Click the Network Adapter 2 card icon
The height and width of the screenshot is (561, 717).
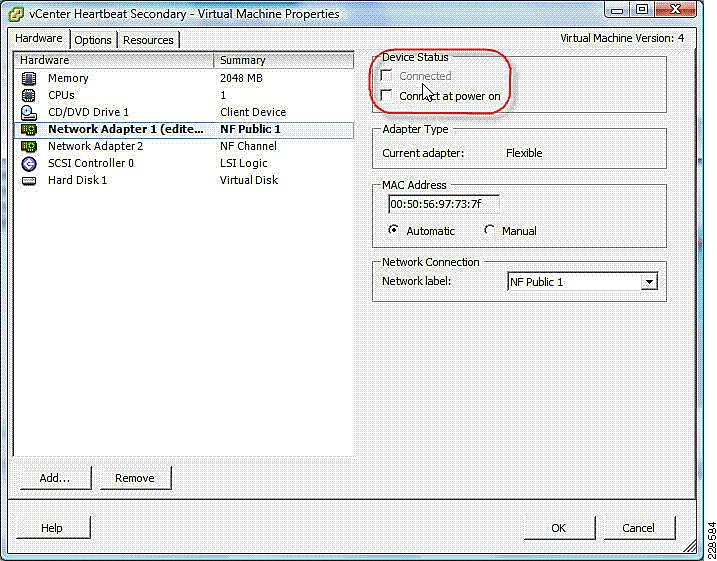tap(28, 147)
